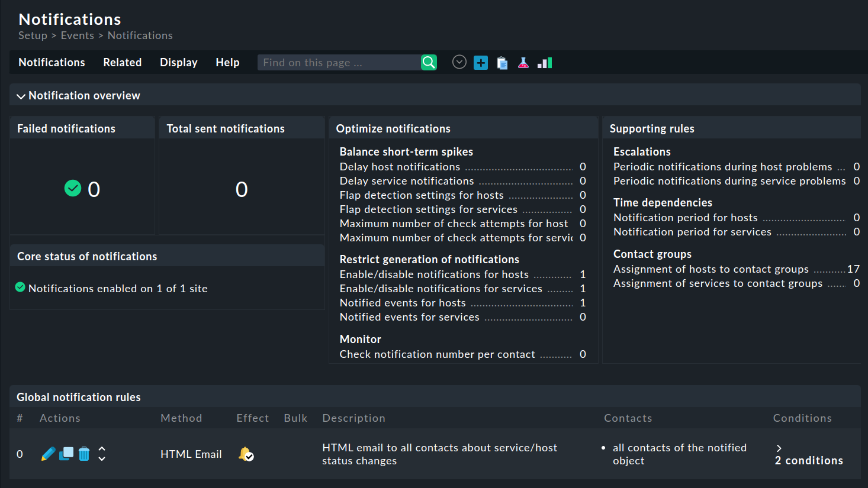Viewport: 868px width, 488px height.
Task: Start a search with the magnifier icon
Action: point(428,62)
